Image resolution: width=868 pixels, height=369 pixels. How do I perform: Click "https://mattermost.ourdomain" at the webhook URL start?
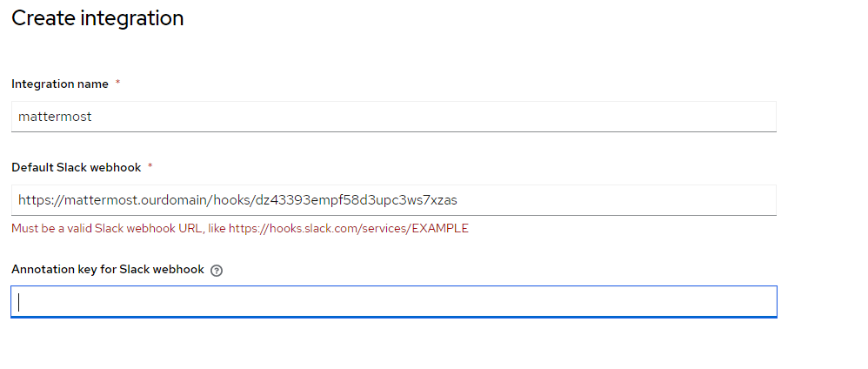(x=111, y=200)
